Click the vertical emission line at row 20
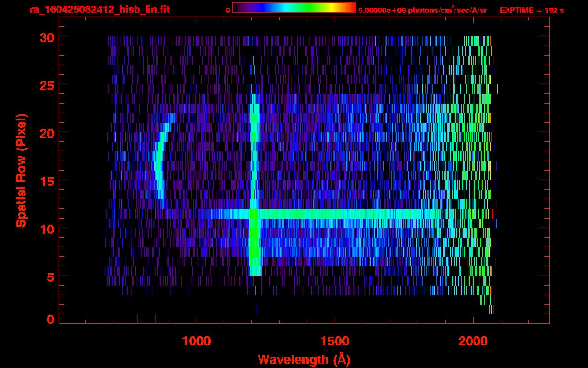Image resolution: width=588 pixels, height=368 pixels. (x=254, y=132)
